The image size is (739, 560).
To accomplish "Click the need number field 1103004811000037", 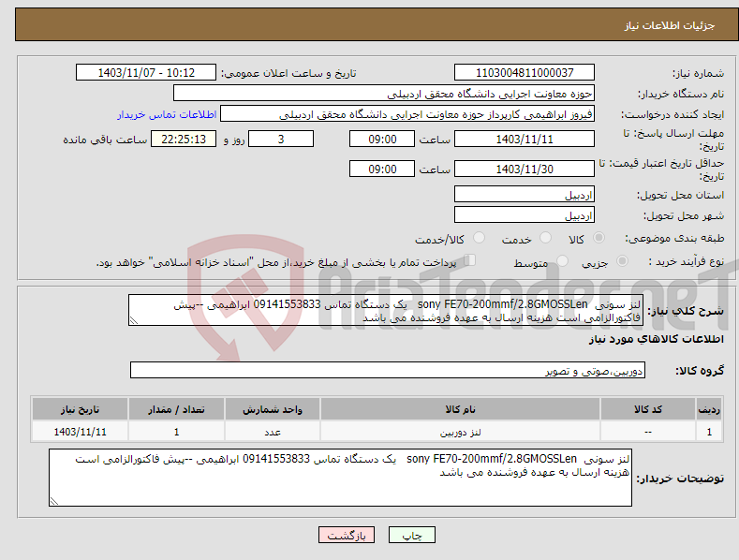I will click(525, 73).
